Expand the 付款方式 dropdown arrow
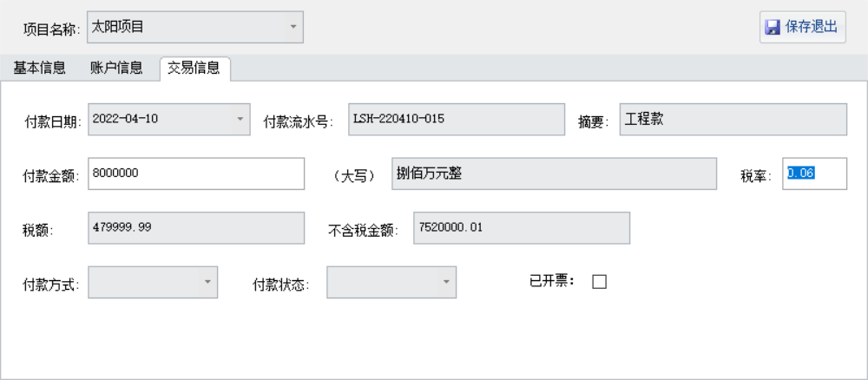The height and width of the screenshot is (380, 868). 207,282
